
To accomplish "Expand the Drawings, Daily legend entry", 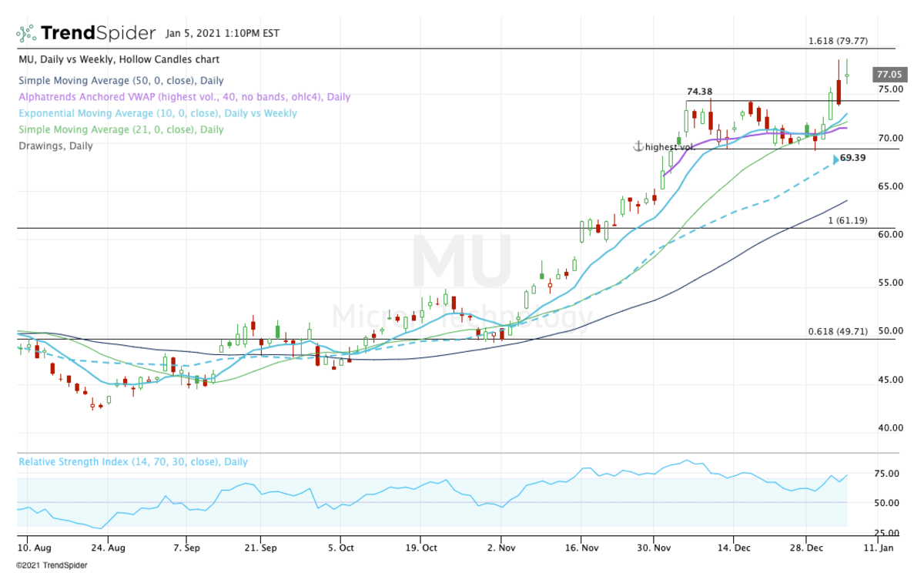I will pyautogui.click(x=55, y=146).
